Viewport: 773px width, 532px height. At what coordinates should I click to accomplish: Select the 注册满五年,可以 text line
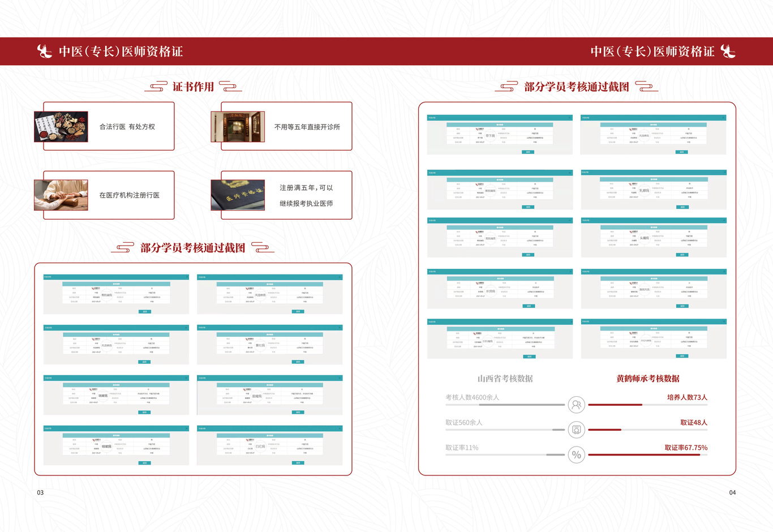tap(306, 188)
